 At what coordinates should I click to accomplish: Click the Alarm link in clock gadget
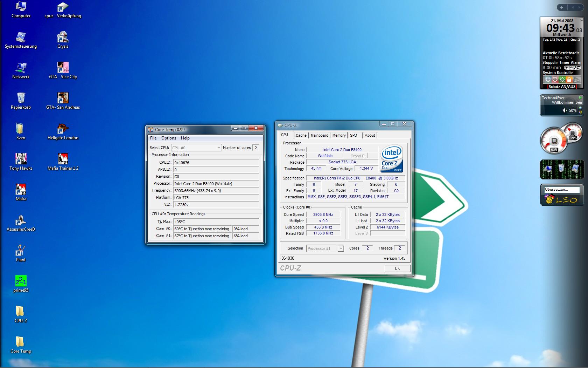click(x=576, y=62)
